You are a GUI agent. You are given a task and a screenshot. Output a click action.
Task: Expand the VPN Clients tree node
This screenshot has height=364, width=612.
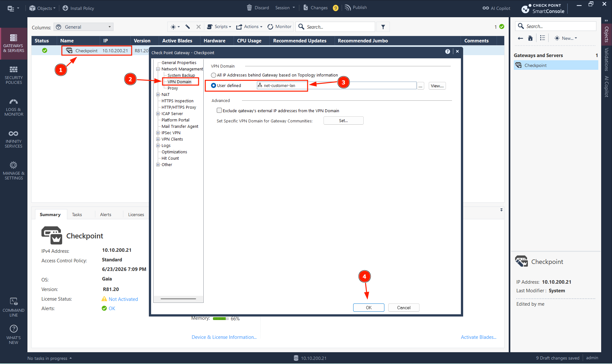point(158,139)
